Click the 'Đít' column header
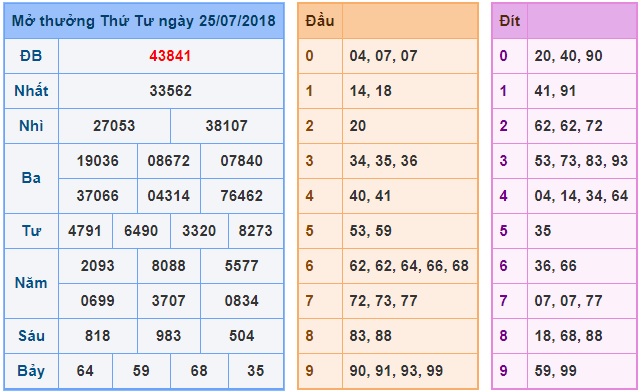This screenshot has height=392, width=642. click(x=509, y=21)
